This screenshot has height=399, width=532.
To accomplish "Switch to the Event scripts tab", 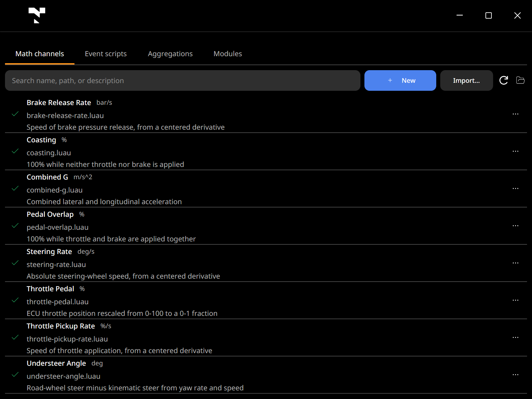I will tap(106, 54).
